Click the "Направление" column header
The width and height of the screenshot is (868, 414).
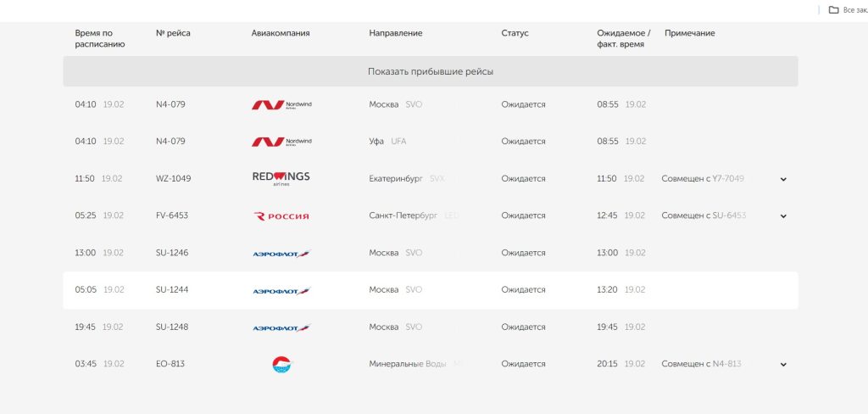pyautogui.click(x=395, y=33)
